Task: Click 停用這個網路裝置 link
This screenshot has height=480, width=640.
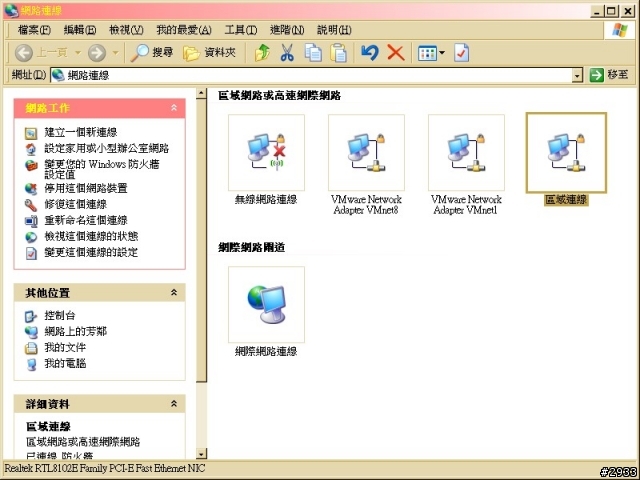Action: click(86, 188)
